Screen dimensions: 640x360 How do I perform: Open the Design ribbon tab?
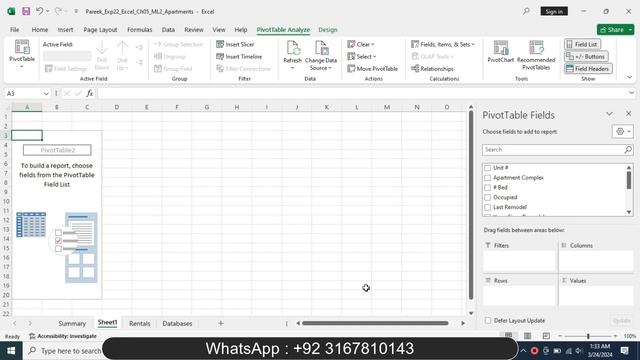click(328, 30)
